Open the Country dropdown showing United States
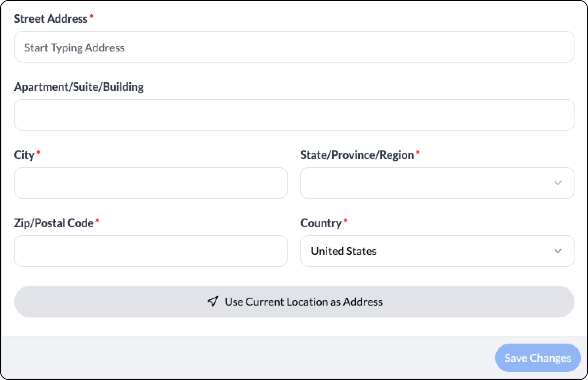The width and height of the screenshot is (588, 380). (437, 251)
